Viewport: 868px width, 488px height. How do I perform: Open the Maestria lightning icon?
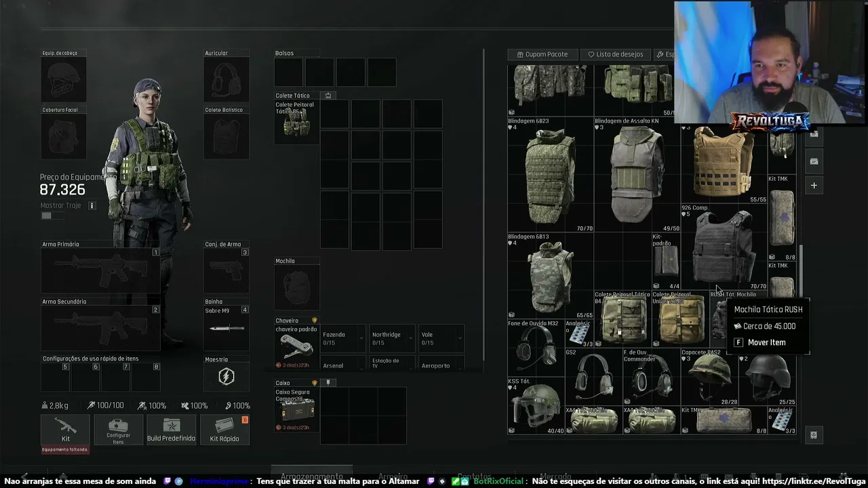[226, 377]
